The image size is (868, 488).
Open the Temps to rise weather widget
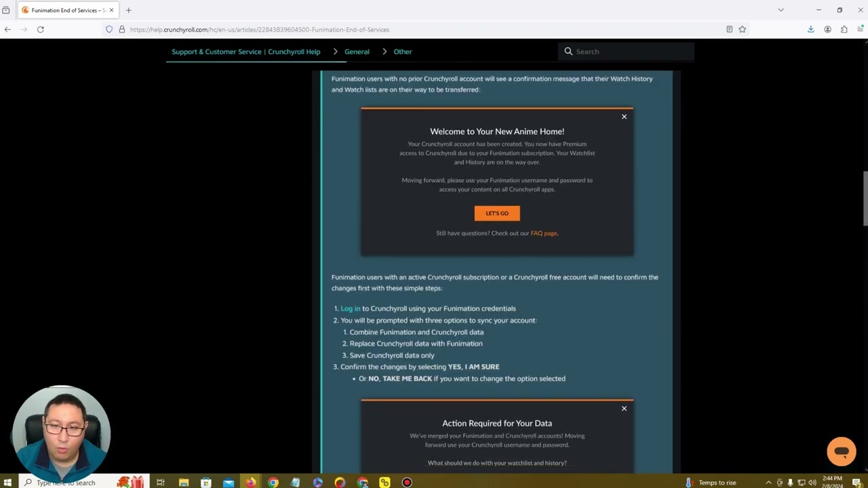pos(711,483)
